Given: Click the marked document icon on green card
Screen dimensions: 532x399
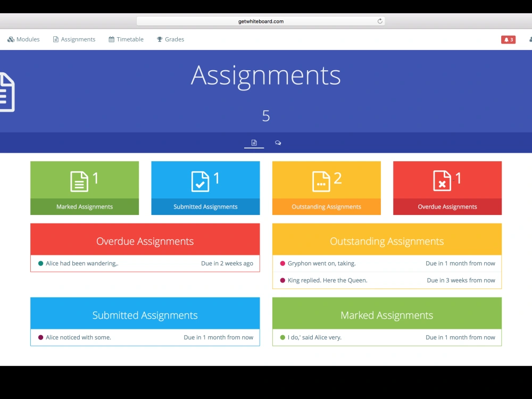Looking at the screenshot, I should tap(79, 181).
